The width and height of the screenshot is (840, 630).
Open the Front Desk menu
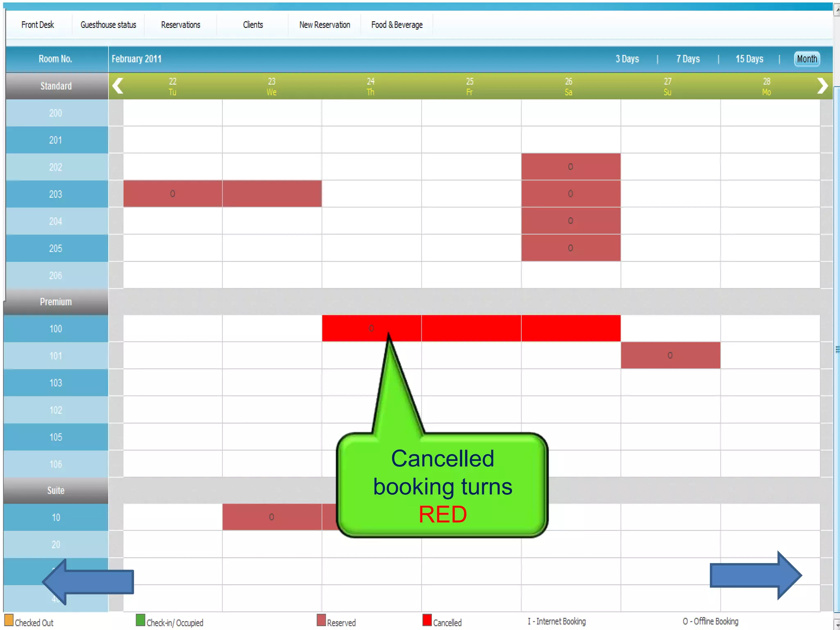(38, 25)
